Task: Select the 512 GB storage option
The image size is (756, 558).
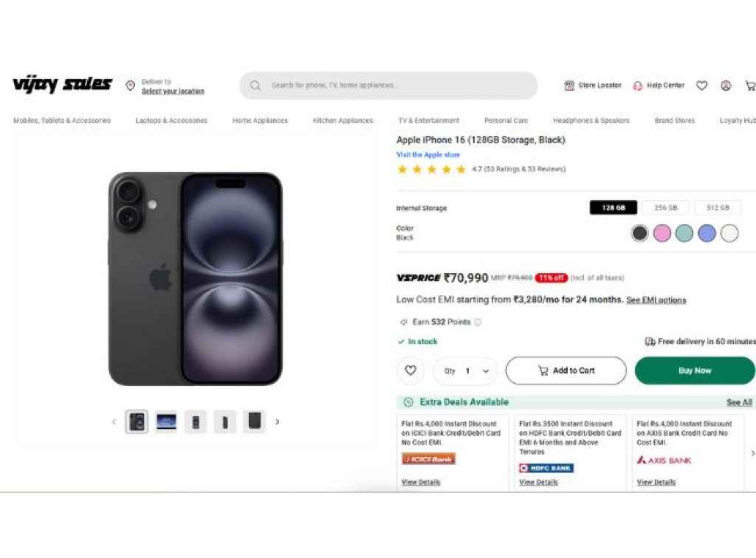Action: pos(718,207)
